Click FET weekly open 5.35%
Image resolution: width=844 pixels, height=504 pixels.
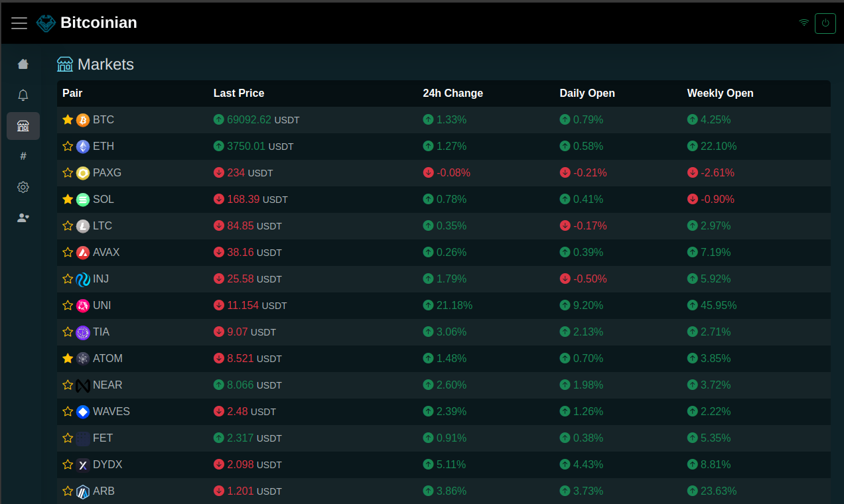pos(716,438)
